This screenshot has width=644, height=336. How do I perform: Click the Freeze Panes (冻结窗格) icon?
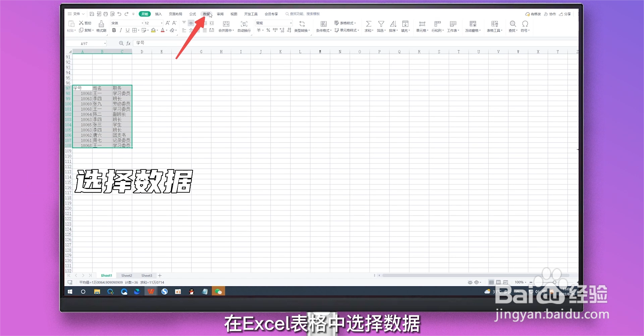[473, 24]
